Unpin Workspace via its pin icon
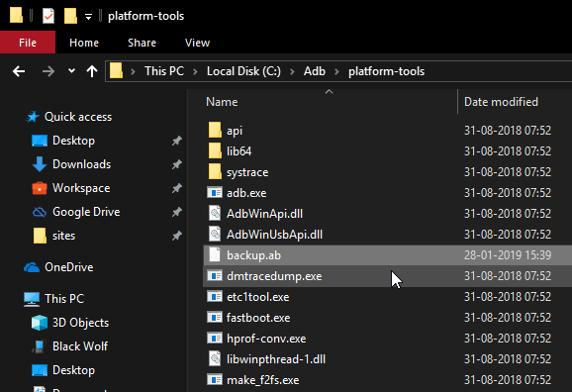Viewport: 572px width, 392px height. tap(177, 188)
